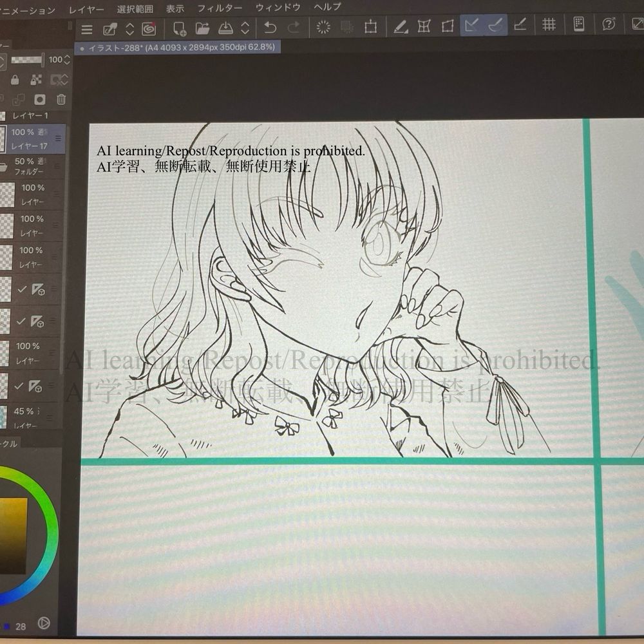The height and width of the screenshot is (644, 644).
Task: Click the cloud sync spiral icon
Action: pyautogui.click(x=149, y=29)
